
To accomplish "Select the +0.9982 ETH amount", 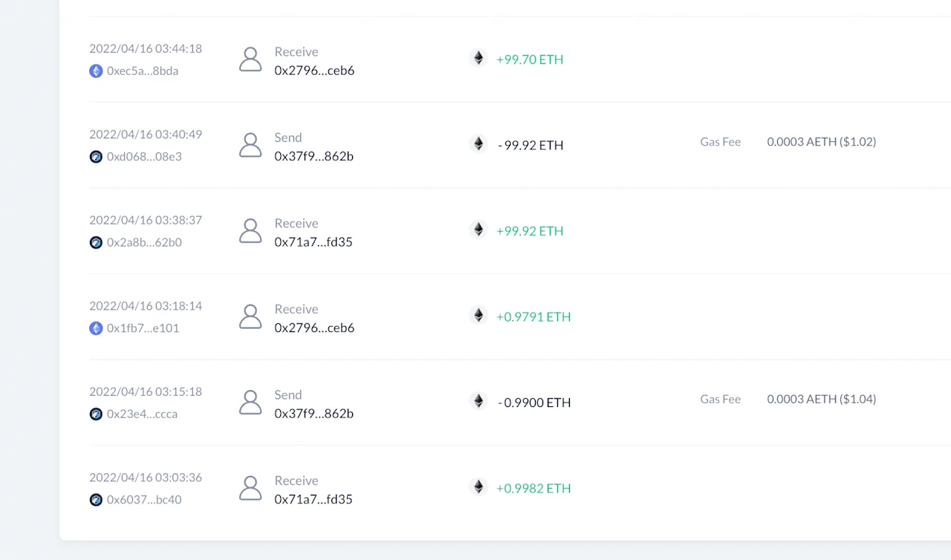I will (533, 488).
